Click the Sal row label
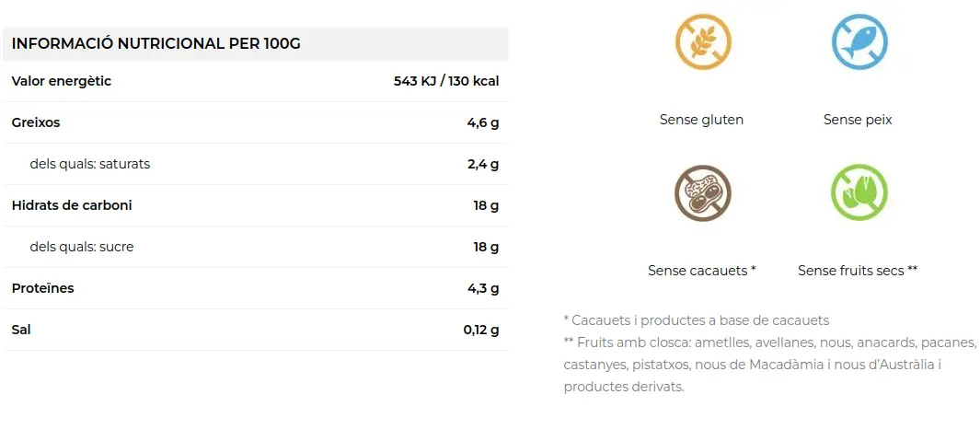The width and height of the screenshot is (980, 441). tap(20, 330)
